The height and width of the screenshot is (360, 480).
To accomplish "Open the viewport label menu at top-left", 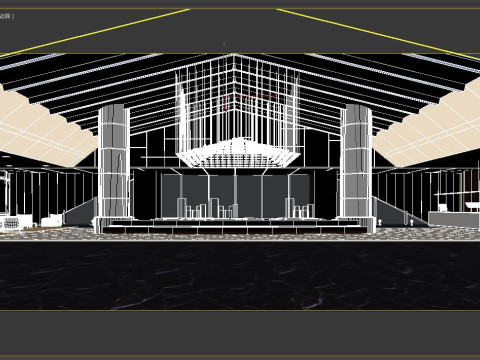I will pos(6,16).
